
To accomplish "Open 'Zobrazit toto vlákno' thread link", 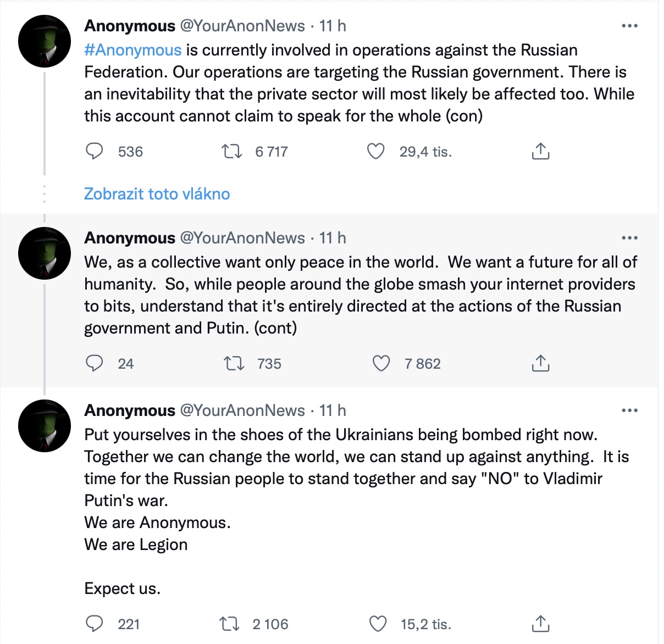I will [157, 194].
